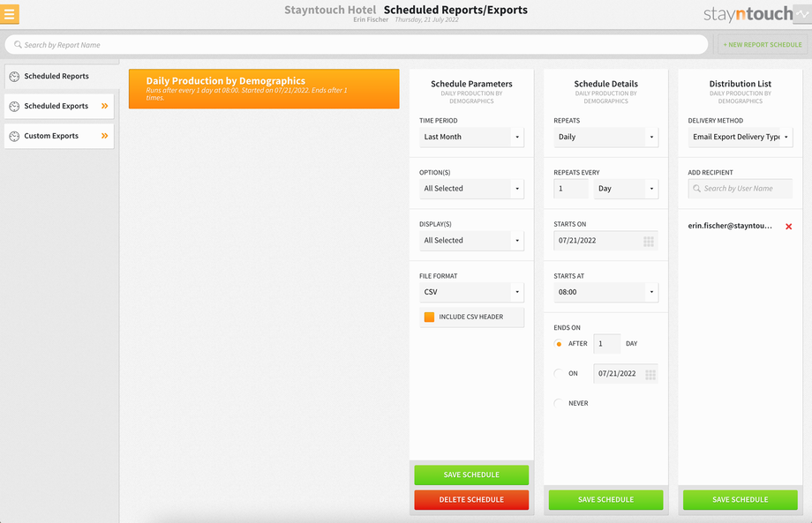Open the Ends On date calendar icon

[x=650, y=375]
